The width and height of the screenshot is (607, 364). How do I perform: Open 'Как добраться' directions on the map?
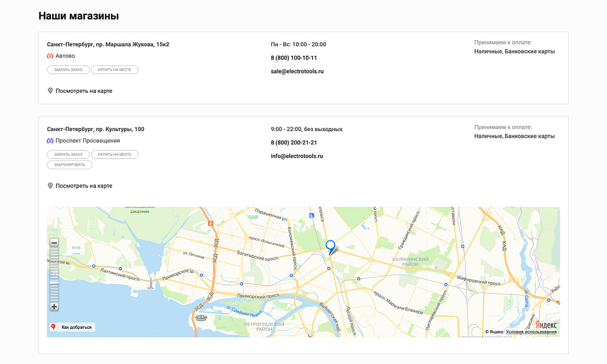[72, 327]
